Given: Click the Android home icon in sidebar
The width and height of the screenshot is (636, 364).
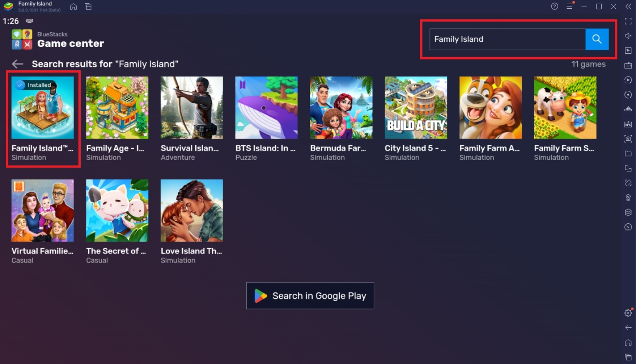Looking at the screenshot, I should pyautogui.click(x=628, y=342).
